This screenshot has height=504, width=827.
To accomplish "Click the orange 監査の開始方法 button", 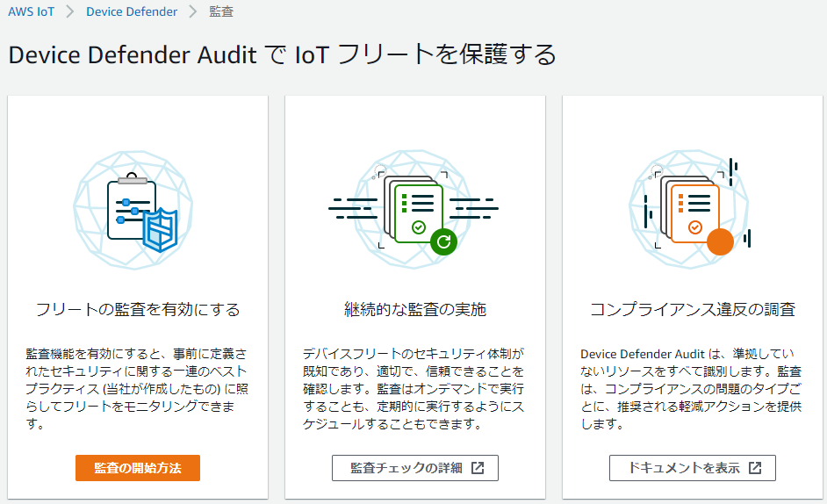I will point(138,468).
